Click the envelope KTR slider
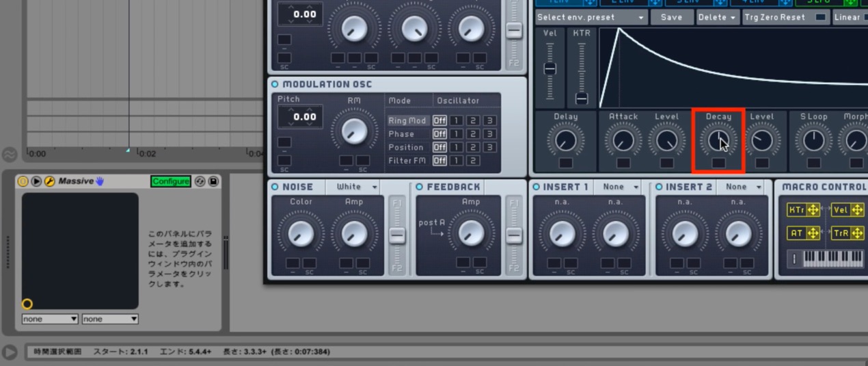Screen dimensions: 868x366 click(582, 99)
